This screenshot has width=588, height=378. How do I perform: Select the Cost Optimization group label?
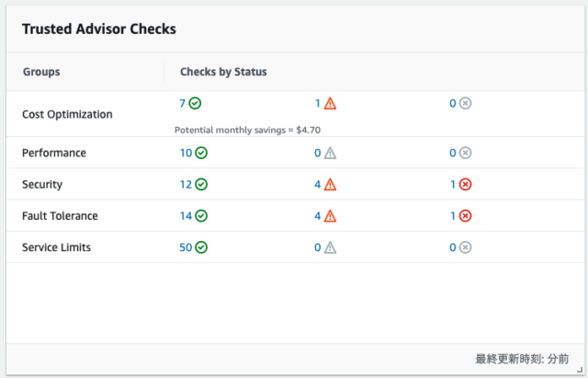coord(67,114)
